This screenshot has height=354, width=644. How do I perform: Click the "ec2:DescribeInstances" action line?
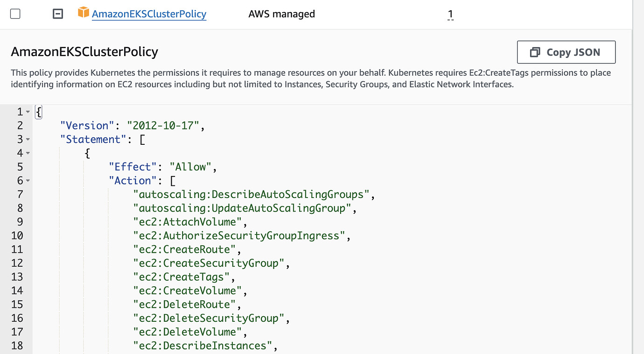[x=202, y=346]
